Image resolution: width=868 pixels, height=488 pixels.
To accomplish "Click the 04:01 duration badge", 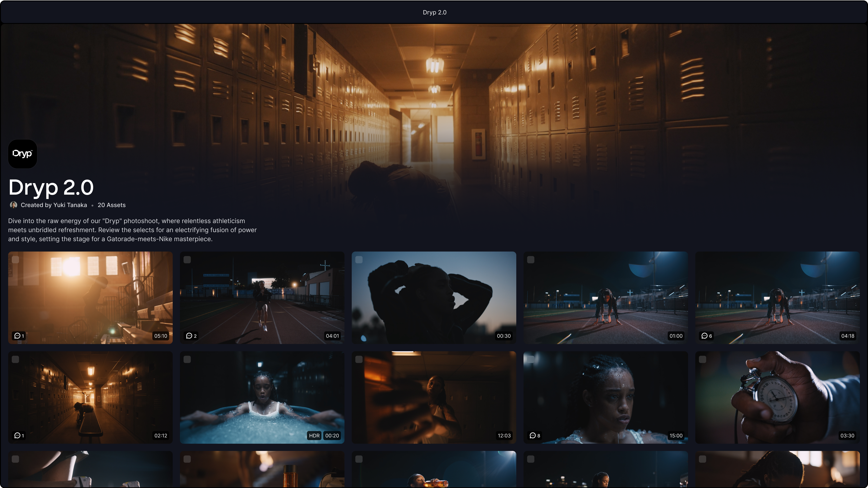I will (x=332, y=336).
